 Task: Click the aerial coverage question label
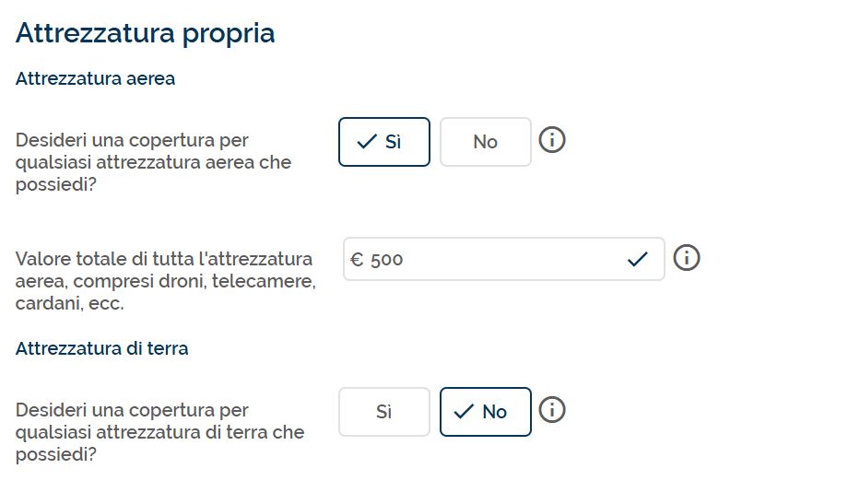[x=154, y=162]
